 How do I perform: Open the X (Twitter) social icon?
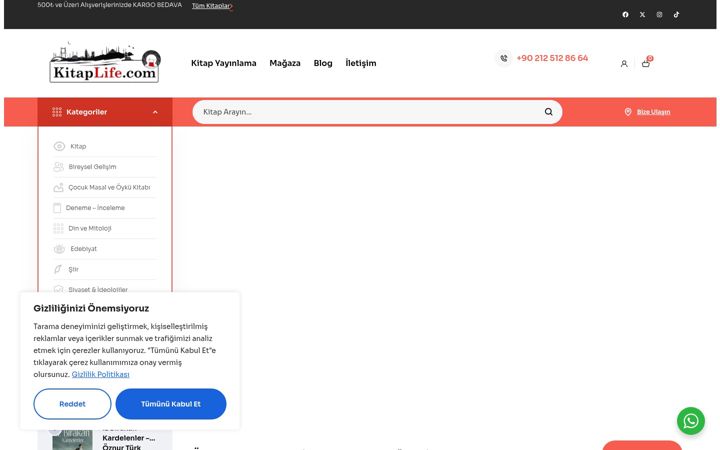tap(642, 15)
